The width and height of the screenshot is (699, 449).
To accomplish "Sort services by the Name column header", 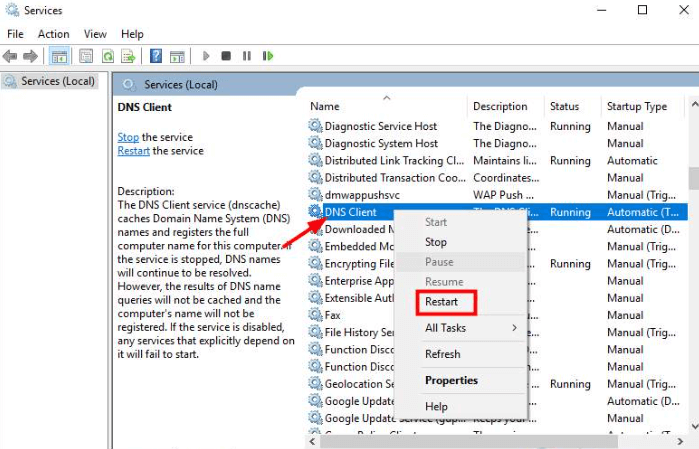I will click(x=325, y=106).
